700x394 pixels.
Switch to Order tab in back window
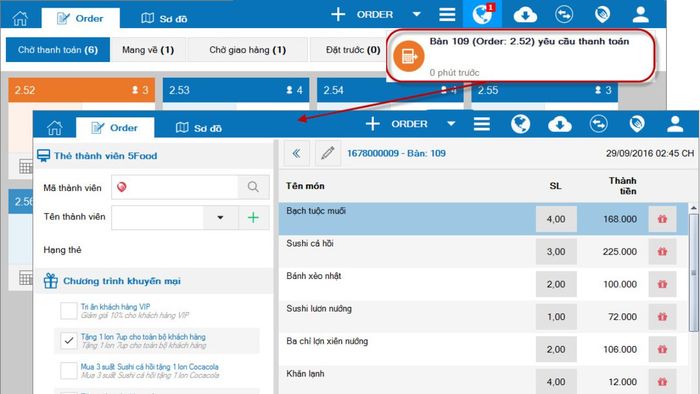[x=80, y=18]
